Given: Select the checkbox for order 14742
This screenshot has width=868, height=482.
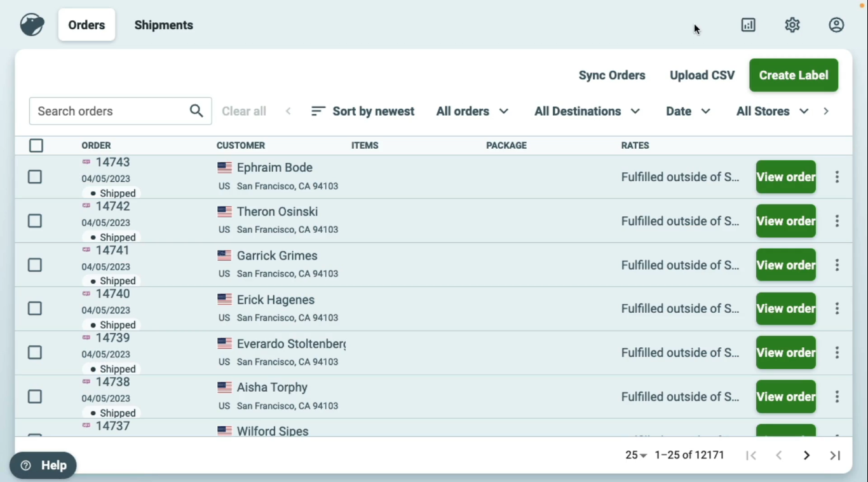Looking at the screenshot, I should [35, 221].
